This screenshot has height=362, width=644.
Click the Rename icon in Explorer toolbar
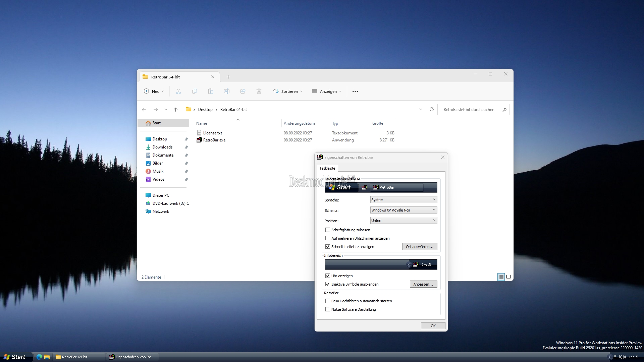point(227,91)
